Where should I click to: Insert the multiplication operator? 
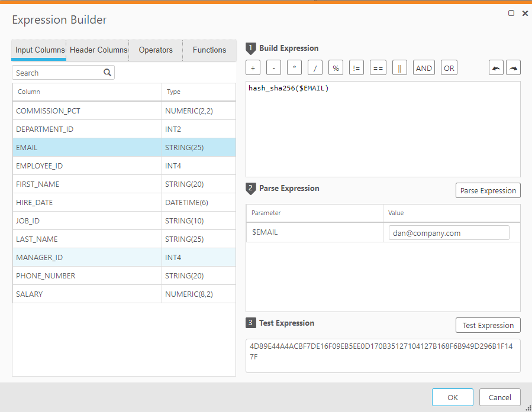(x=294, y=67)
